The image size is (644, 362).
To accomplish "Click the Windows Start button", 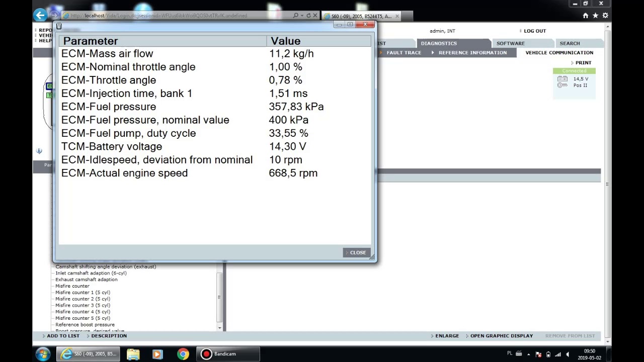I will pyautogui.click(x=43, y=354).
